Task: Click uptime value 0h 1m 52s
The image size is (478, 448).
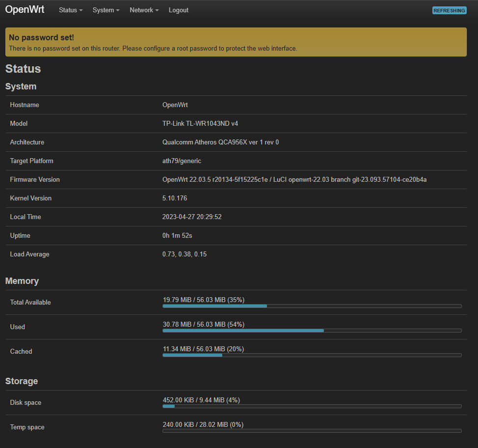Action: pos(177,236)
